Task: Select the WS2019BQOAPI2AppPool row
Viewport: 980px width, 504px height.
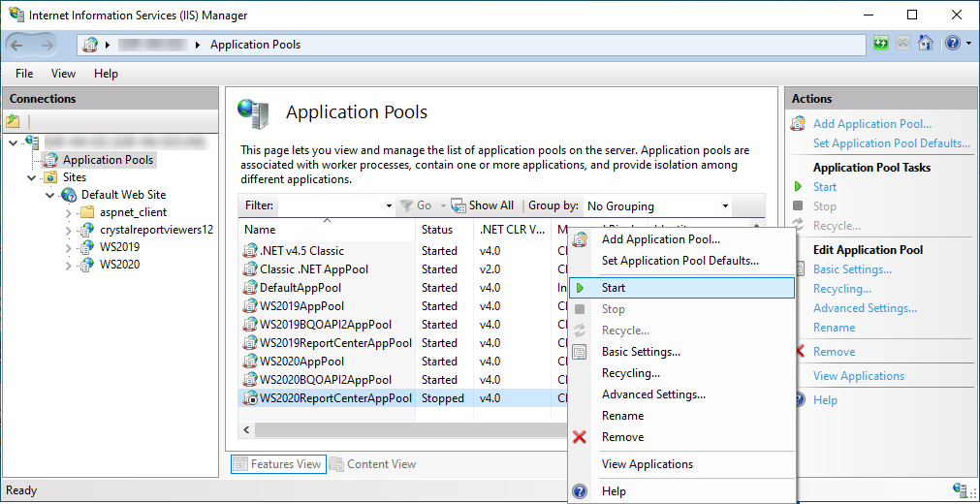Action: (402, 325)
